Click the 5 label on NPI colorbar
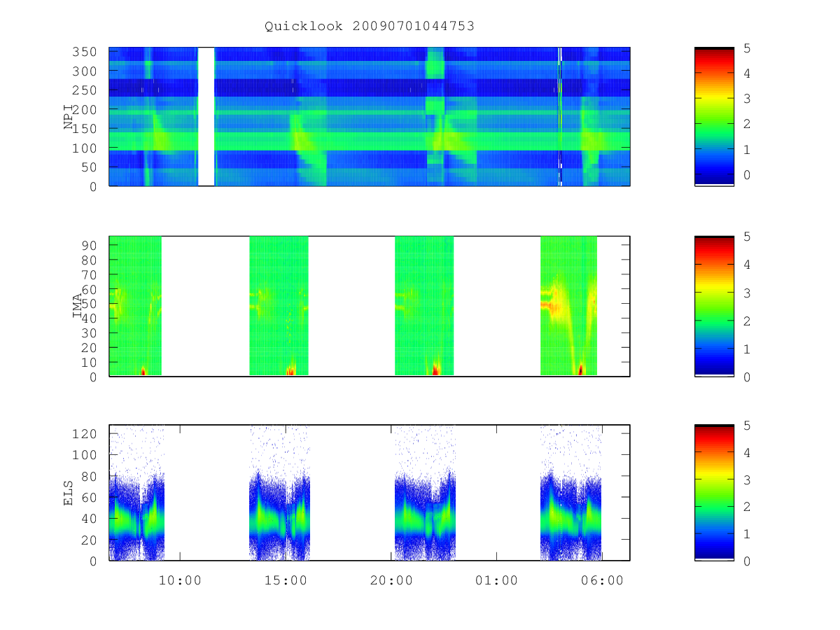 (x=746, y=48)
